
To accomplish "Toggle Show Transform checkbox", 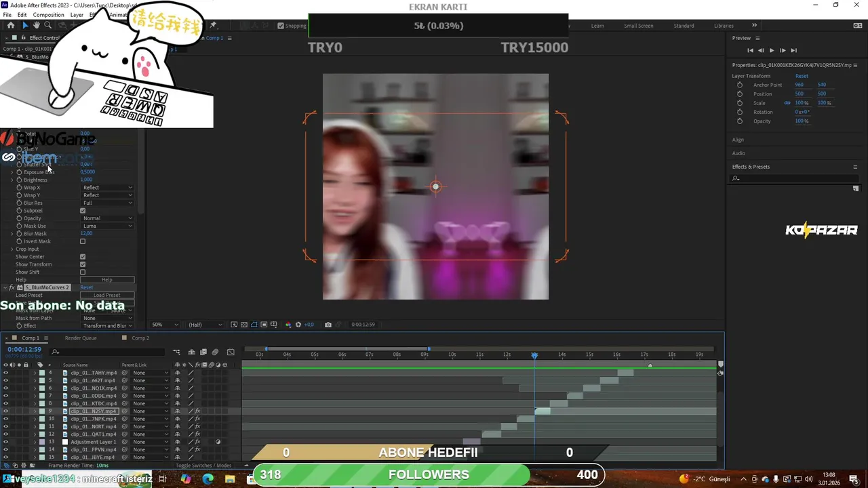I will (83, 264).
